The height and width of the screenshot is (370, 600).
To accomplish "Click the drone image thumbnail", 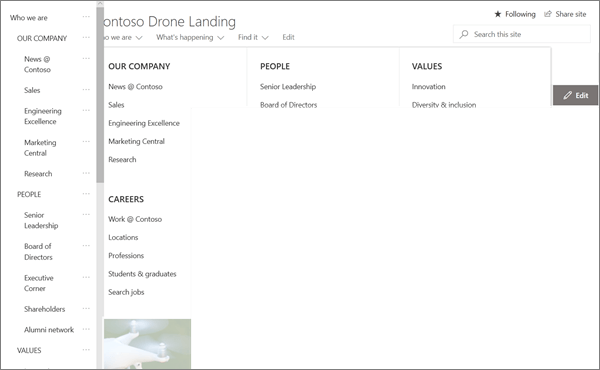I will pyautogui.click(x=147, y=344).
